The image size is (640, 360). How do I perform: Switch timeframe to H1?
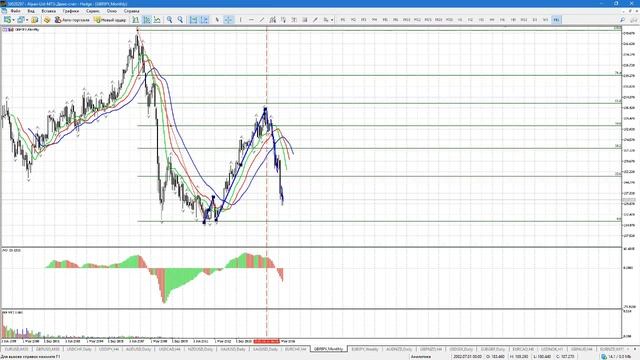click(x=460, y=20)
